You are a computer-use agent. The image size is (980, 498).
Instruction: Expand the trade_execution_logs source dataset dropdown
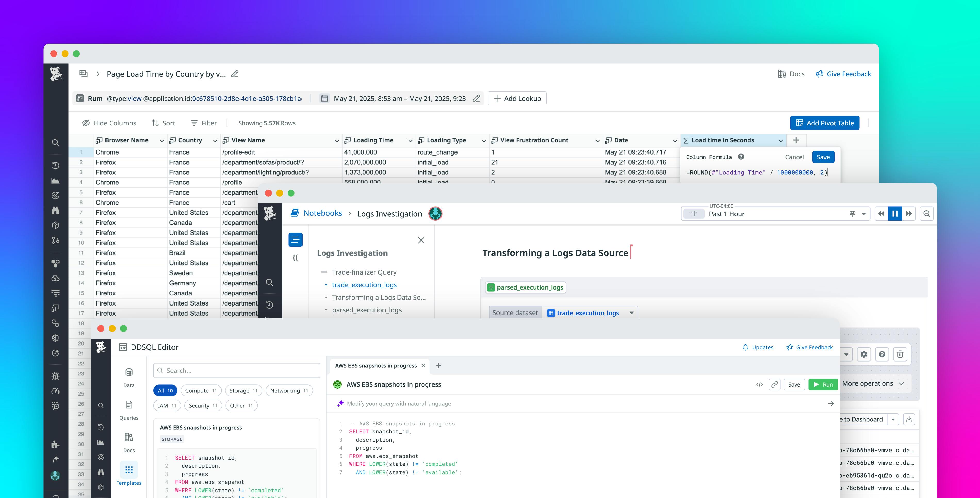point(632,312)
